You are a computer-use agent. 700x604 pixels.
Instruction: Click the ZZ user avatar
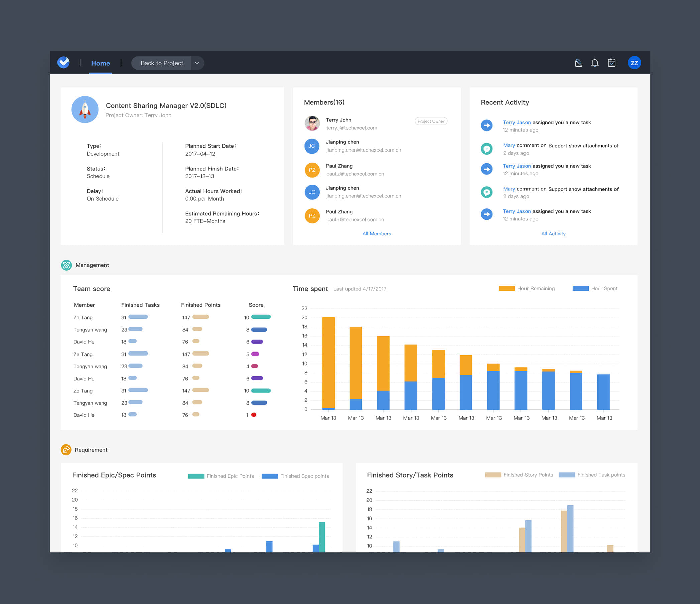coord(634,63)
